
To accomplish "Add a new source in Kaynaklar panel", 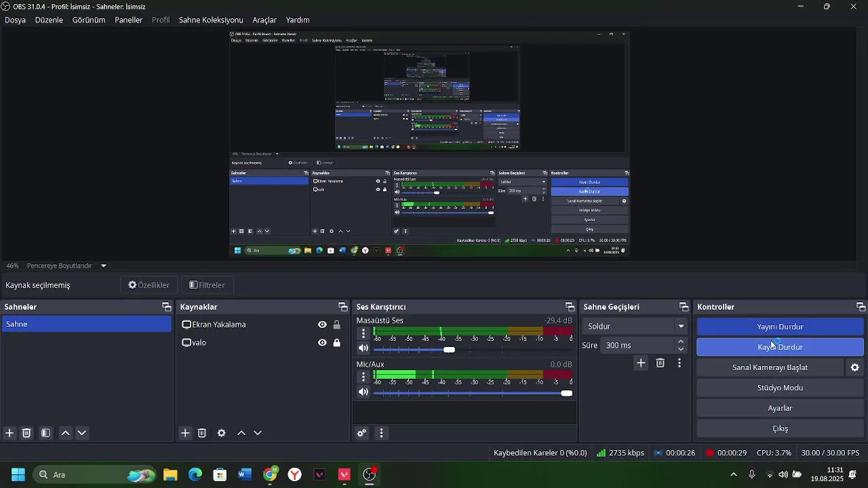I will point(185,433).
